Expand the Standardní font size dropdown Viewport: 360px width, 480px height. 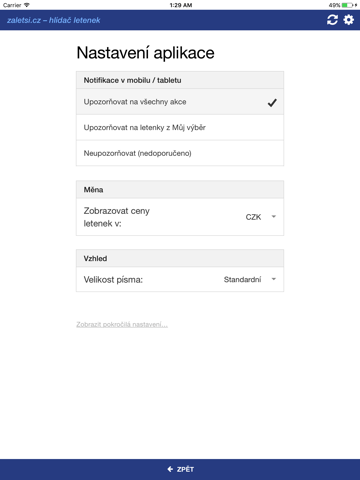coord(250,279)
